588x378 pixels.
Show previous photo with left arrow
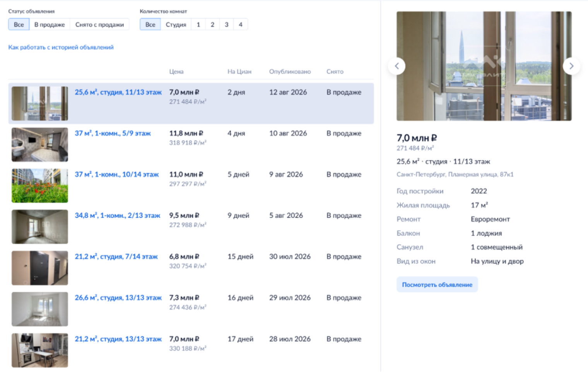pyautogui.click(x=397, y=66)
